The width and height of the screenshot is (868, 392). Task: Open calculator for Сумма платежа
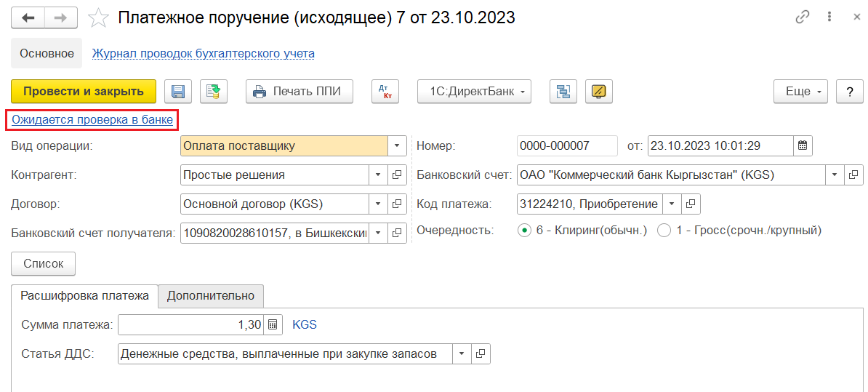click(x=273, y=325)
